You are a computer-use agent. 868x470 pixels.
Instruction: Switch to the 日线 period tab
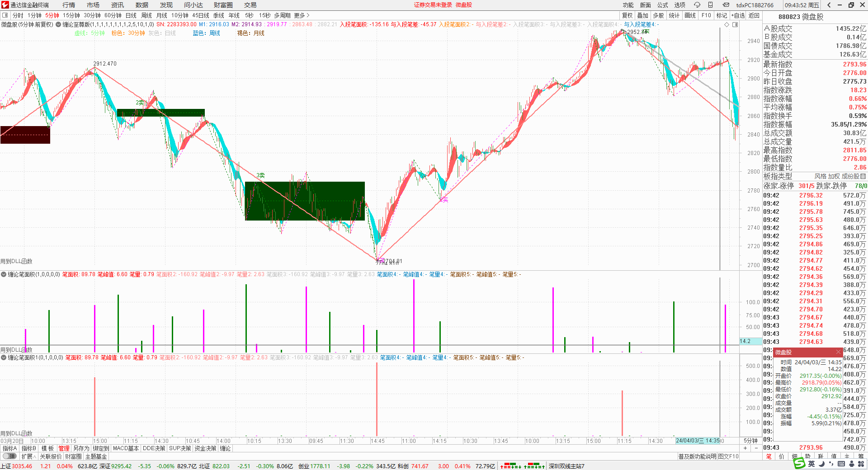pyautogui.click(x=131, y=15)
